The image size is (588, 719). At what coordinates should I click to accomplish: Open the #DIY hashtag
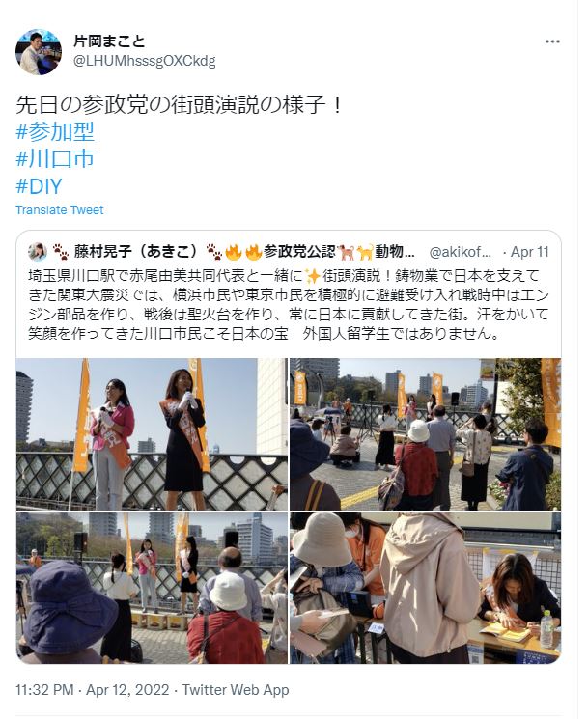click(x=39, y=186)
